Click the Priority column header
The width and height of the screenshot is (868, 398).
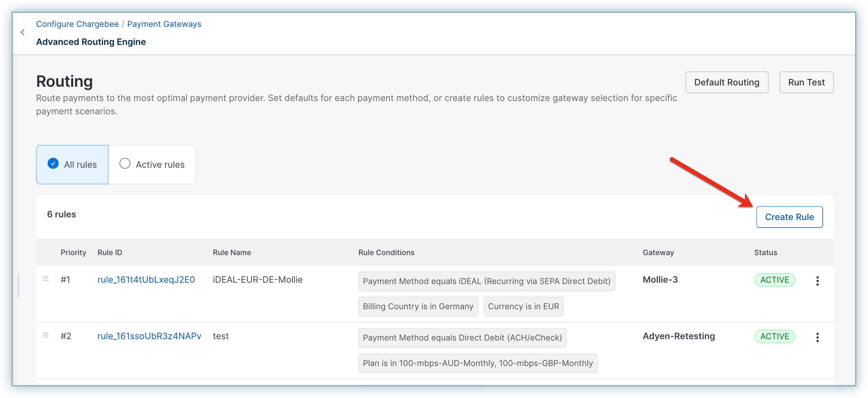tap(73, 252)
